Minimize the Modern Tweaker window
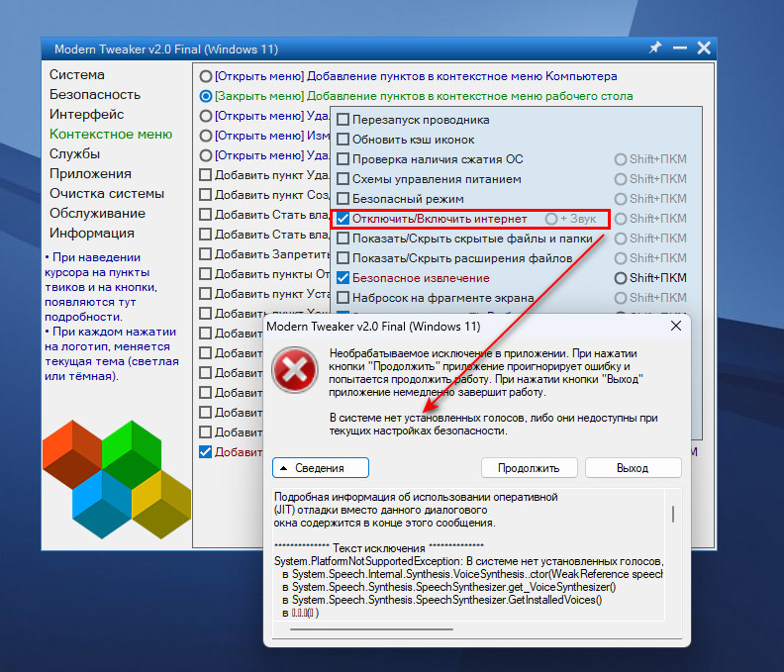This screenshot has width=784, height=672. 680,48
